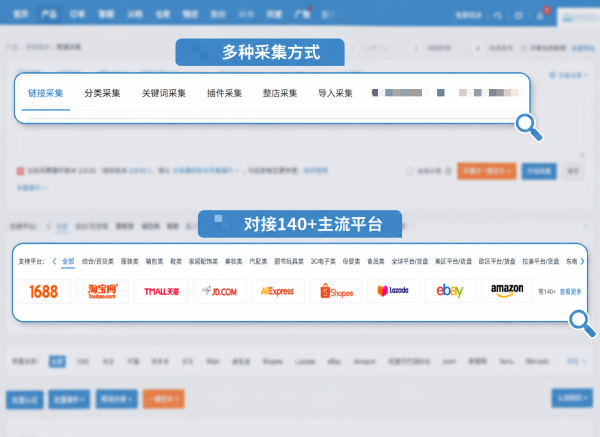Open the orange dropdown in bottom toolbar
Viewport: 600px width, 437px height.
(163, 399)
